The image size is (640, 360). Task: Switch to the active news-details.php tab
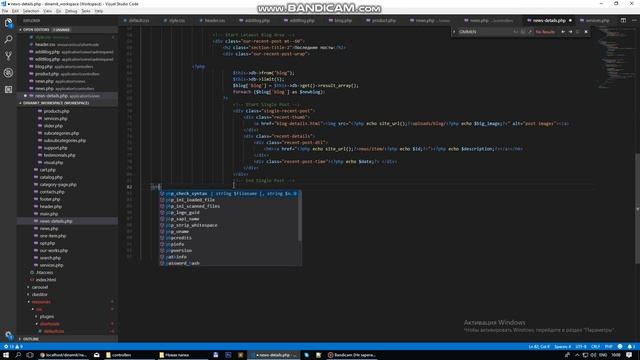tap(549, 20)
